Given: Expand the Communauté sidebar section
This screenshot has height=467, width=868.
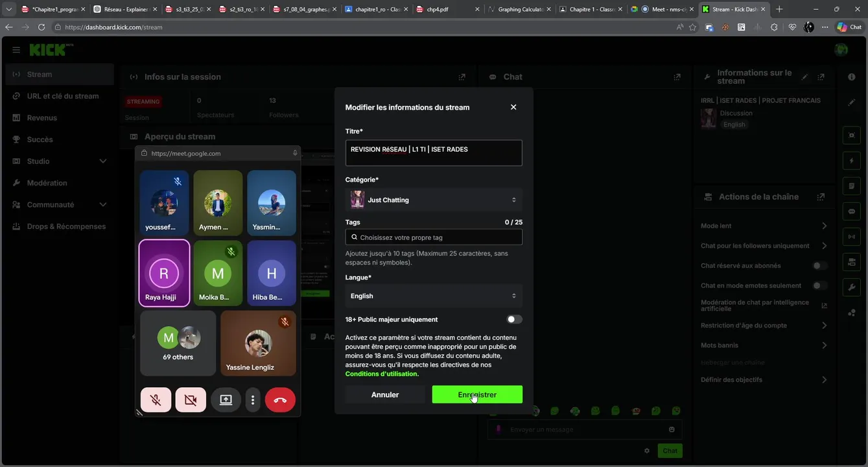Looking at the screenshot, I should (x=60, y=204).
